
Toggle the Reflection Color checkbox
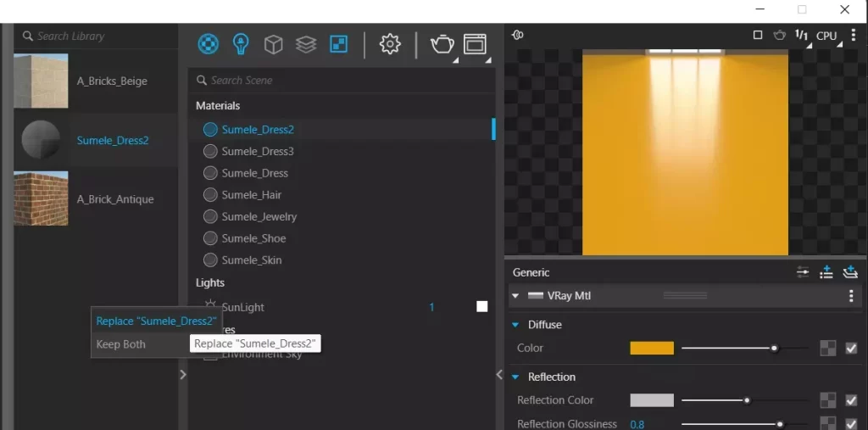[851, 400]
